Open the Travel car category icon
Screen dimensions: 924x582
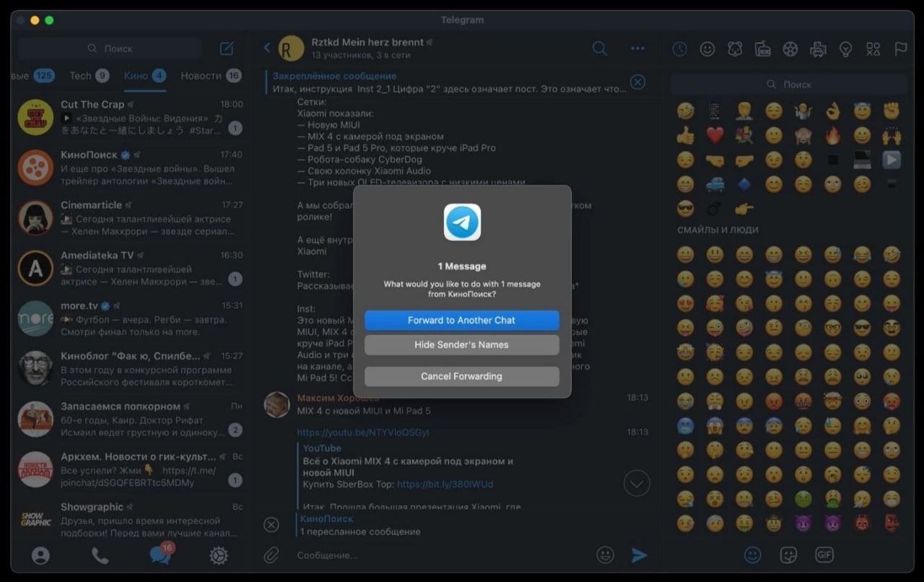coord(818,48)
